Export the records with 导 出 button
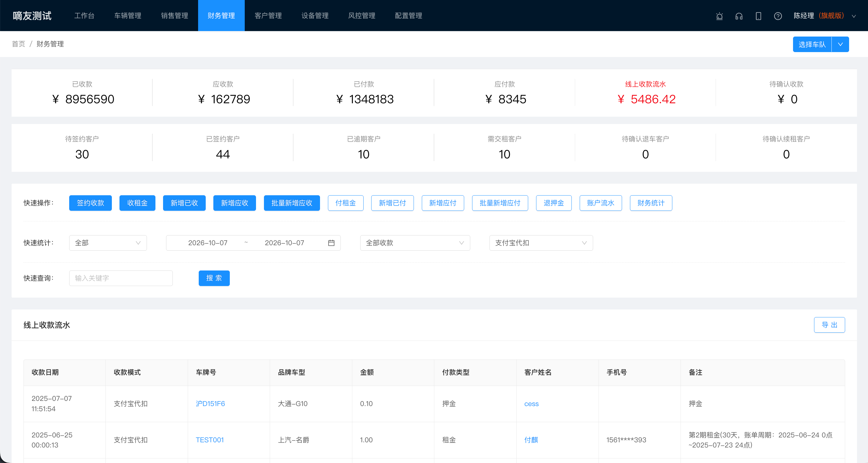Screen dimensions: 868x463 click(829, 325)
